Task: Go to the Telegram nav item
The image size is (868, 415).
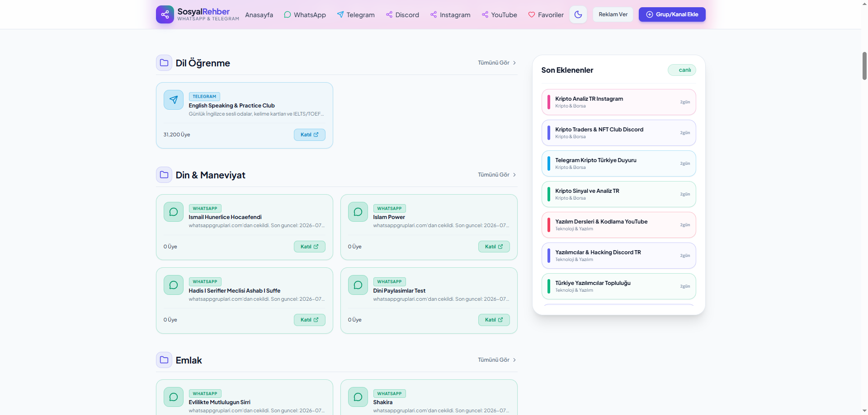Action: [x=356, y=15]
